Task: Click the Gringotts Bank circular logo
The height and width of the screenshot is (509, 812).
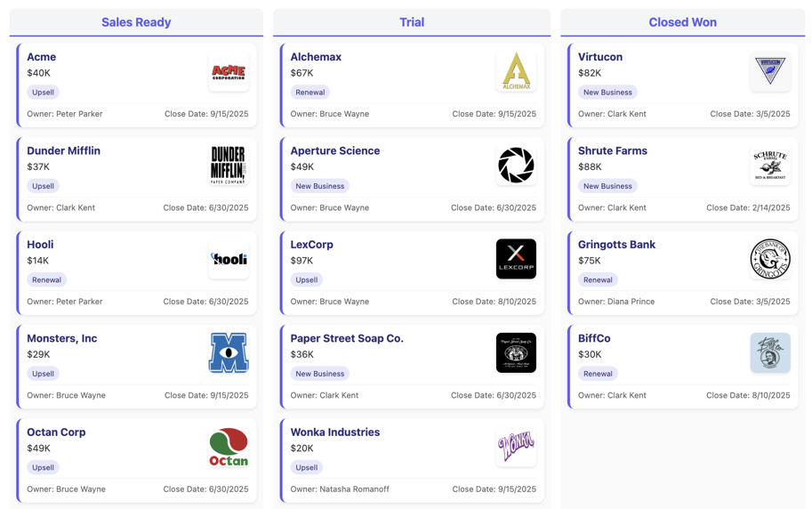Action: tap(770, 259)
